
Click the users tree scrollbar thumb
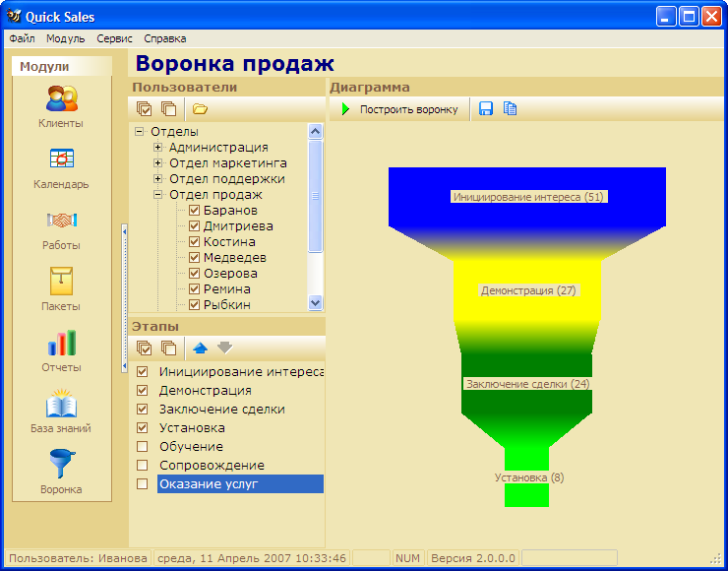pos(315,196)
